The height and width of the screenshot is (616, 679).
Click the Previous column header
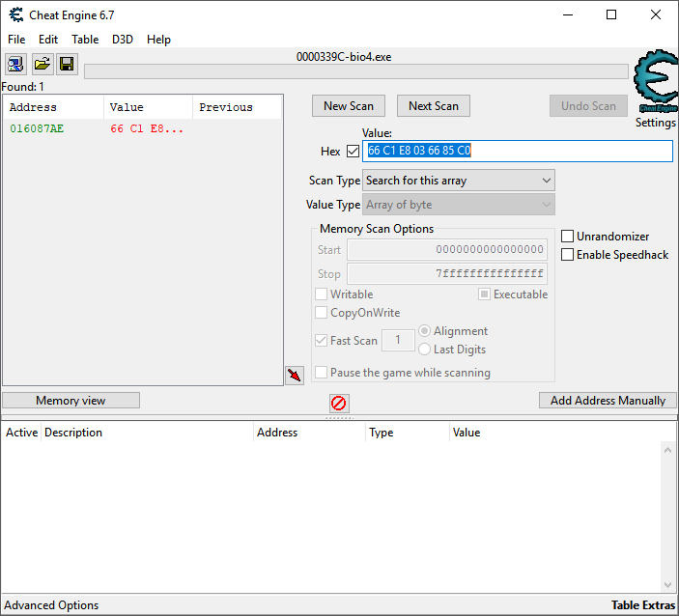click(x=238, y=107)
